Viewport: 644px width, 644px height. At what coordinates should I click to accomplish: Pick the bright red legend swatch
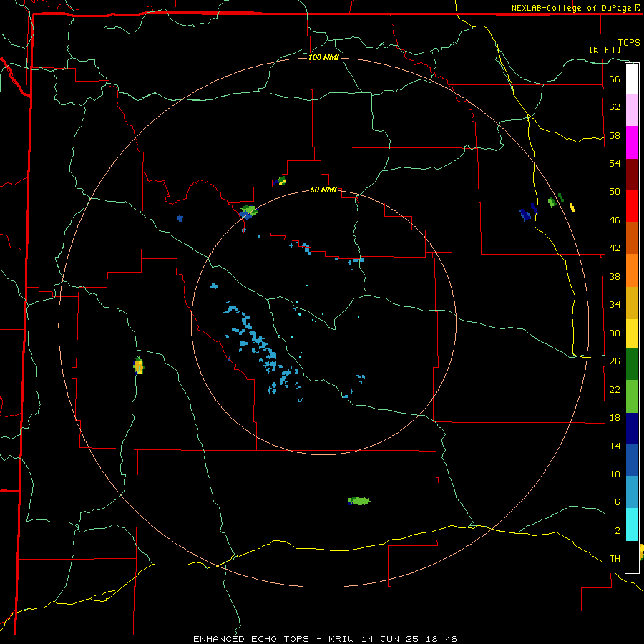tap(632, 206)
